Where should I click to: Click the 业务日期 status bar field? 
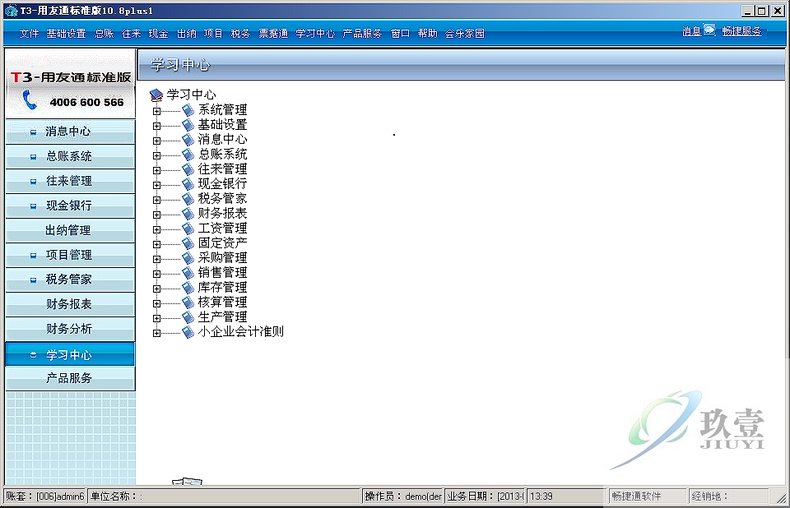(x=485, y=496)
